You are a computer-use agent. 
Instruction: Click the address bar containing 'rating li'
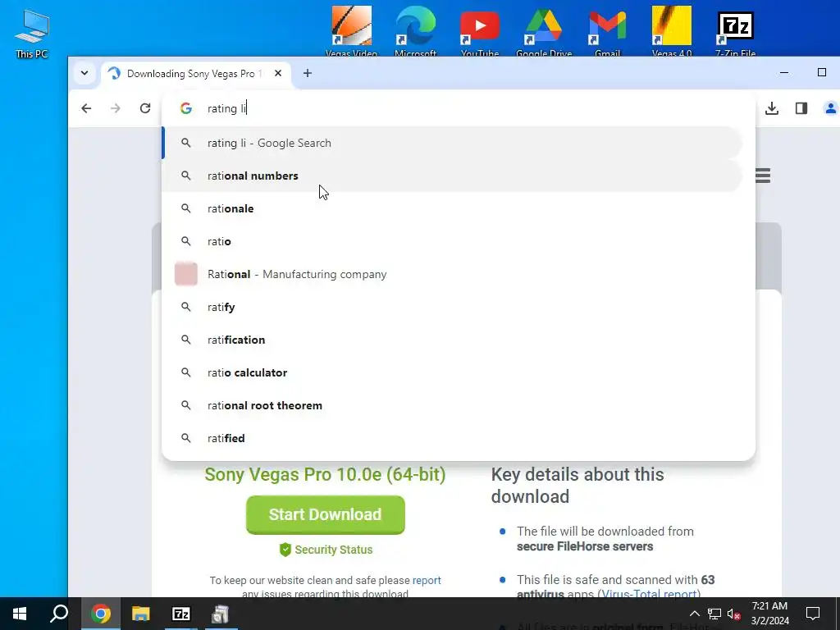pos(458,109)
